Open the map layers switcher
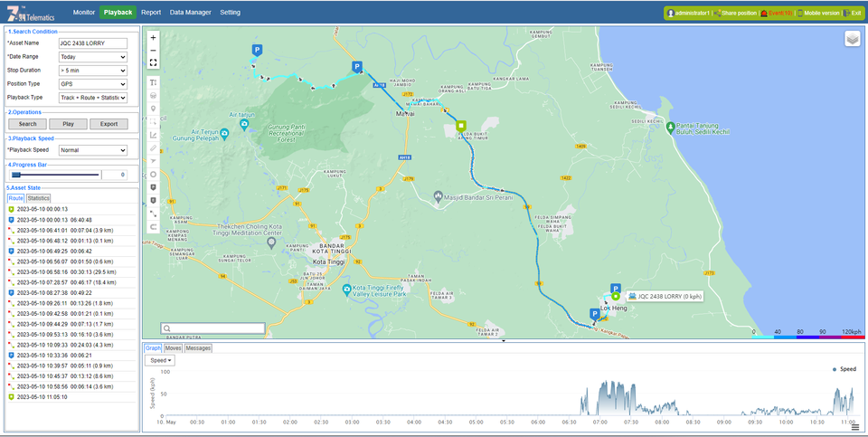Viewport: 868px width, 437px height. click(852, 39)
